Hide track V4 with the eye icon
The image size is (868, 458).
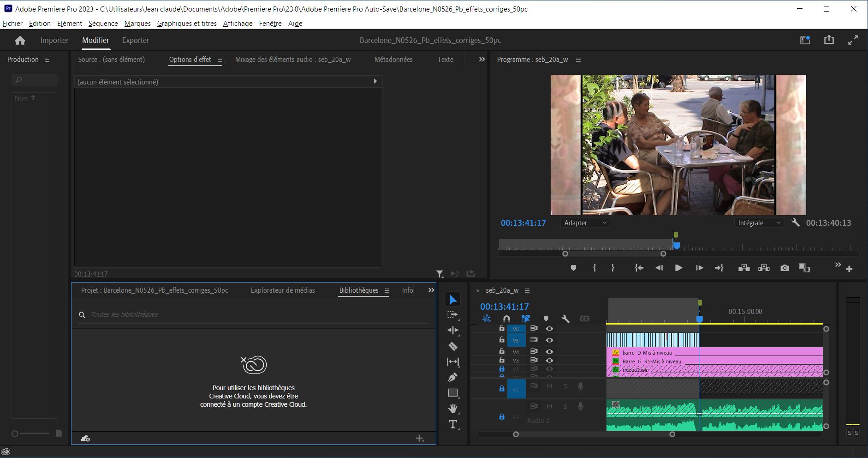click(549, 351)
